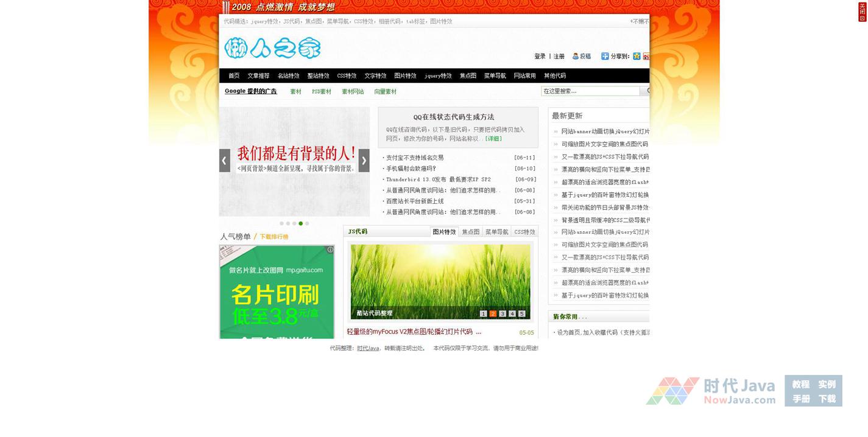Viewport: 868px width, 437px height.
Task: Open the 焦点图 item in black navbar
Action: pyautogui.click(x=468, y=76)
